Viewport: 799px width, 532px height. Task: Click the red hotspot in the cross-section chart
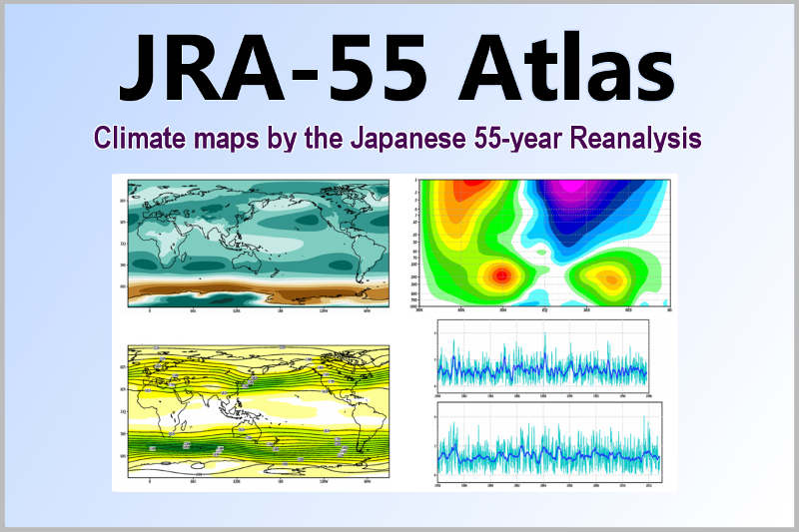501,273
